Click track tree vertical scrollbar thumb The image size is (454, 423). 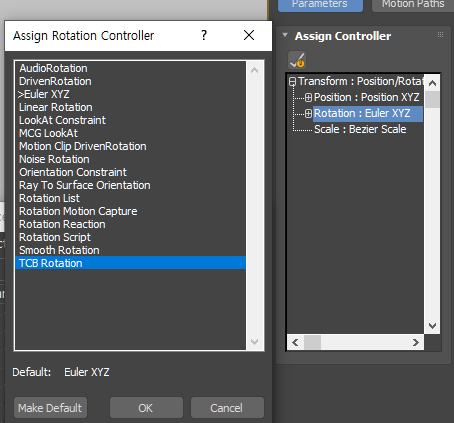click(432, 99)
